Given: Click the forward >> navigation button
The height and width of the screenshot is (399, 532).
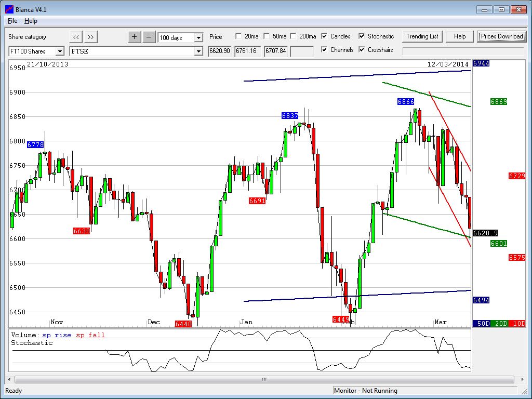Looking at the screenshot, I should tap(91, 37).
